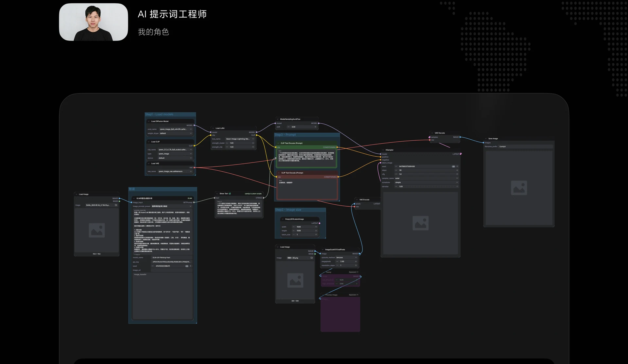Click the profile photo thumbnail
This screenshot has height=364, width=628.
[94, 22]
